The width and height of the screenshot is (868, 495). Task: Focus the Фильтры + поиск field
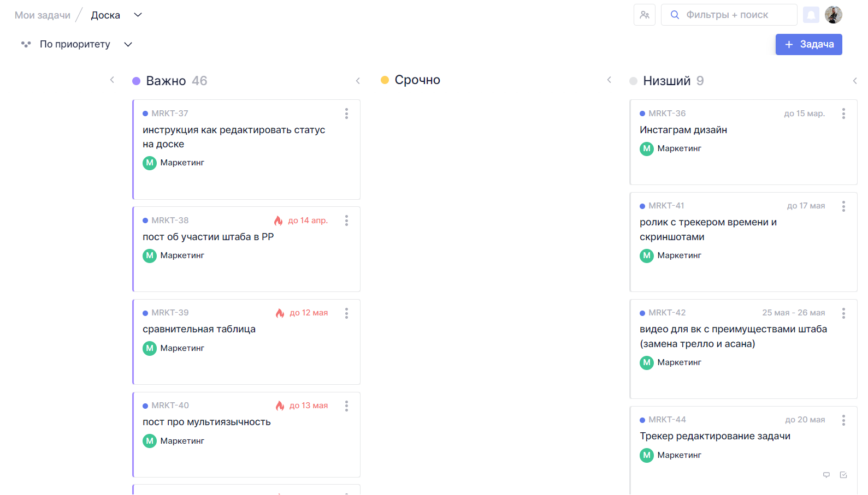coord(729,15)
